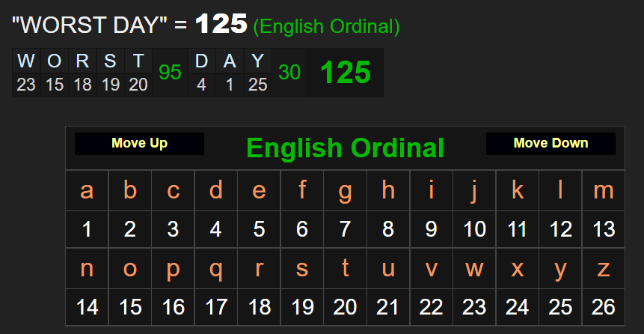The height and width of the screenshot is (334, 644).
Task: Select the letter W in the breakdown
Action: [26, 61]
